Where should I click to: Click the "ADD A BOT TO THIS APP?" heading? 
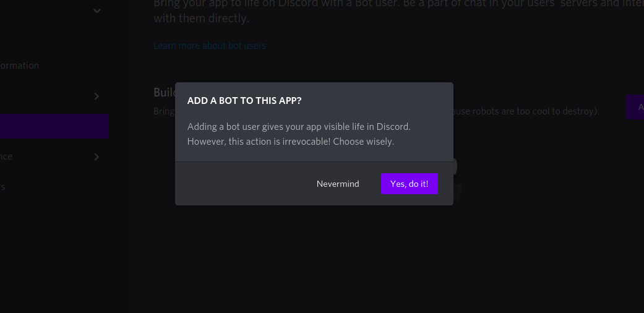pyautogui.click(x=244, y=100)
